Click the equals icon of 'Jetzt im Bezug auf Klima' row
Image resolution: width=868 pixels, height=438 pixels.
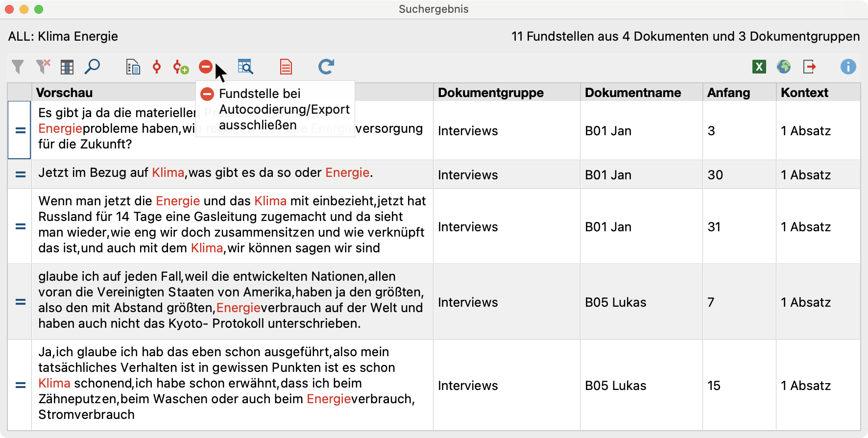pos(20,174)
